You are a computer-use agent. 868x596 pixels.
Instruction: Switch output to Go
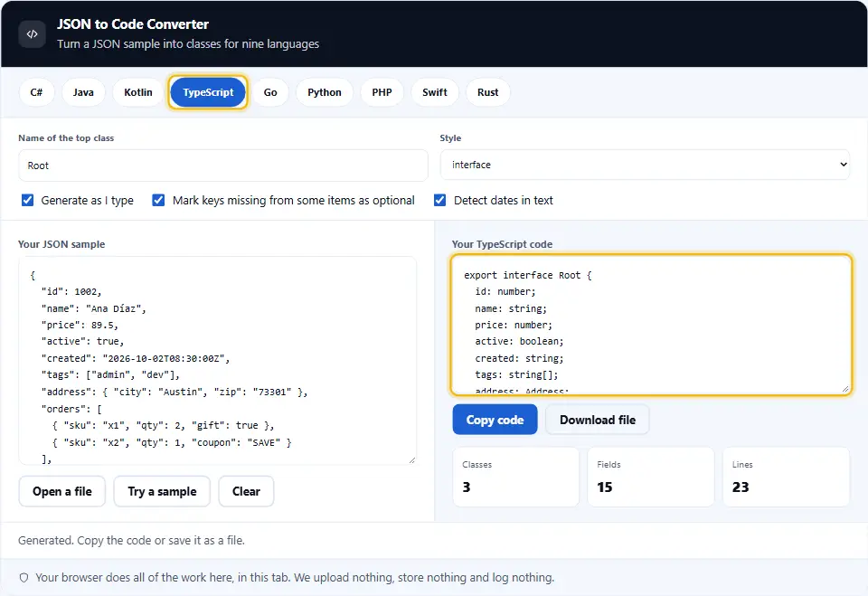[270, 92]
